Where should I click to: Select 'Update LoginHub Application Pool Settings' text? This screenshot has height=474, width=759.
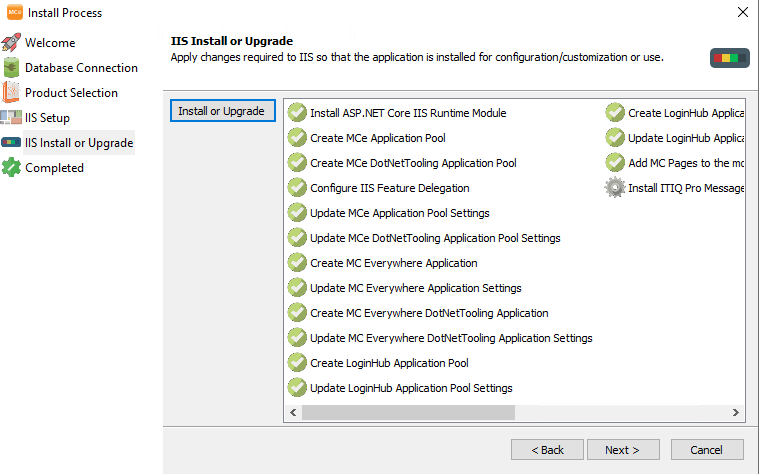coord(411,388)
